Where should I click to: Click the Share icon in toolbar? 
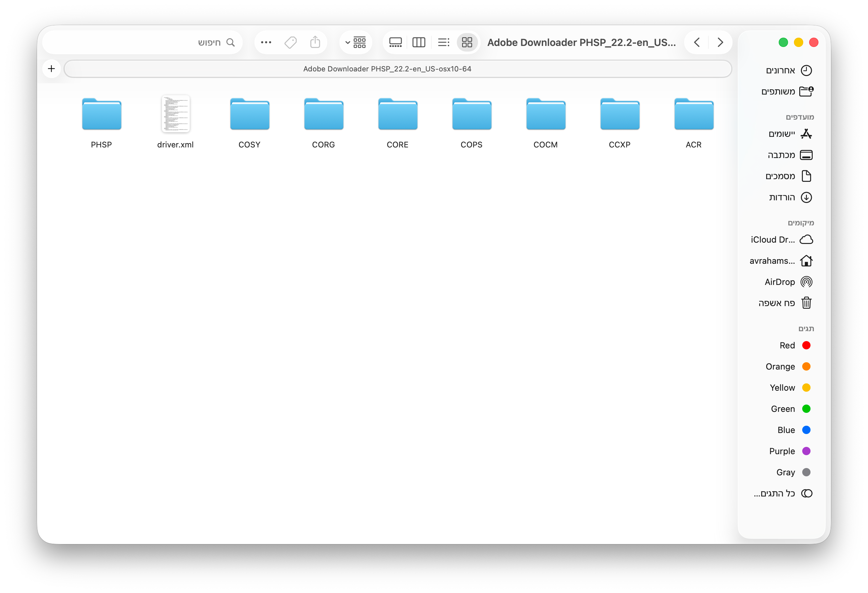(x=315, y=43)
